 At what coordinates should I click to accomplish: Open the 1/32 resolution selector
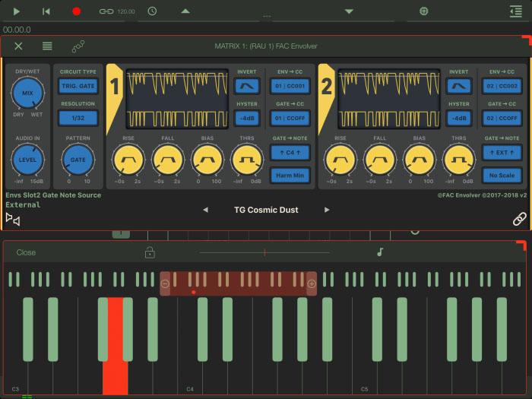(78, 119)
